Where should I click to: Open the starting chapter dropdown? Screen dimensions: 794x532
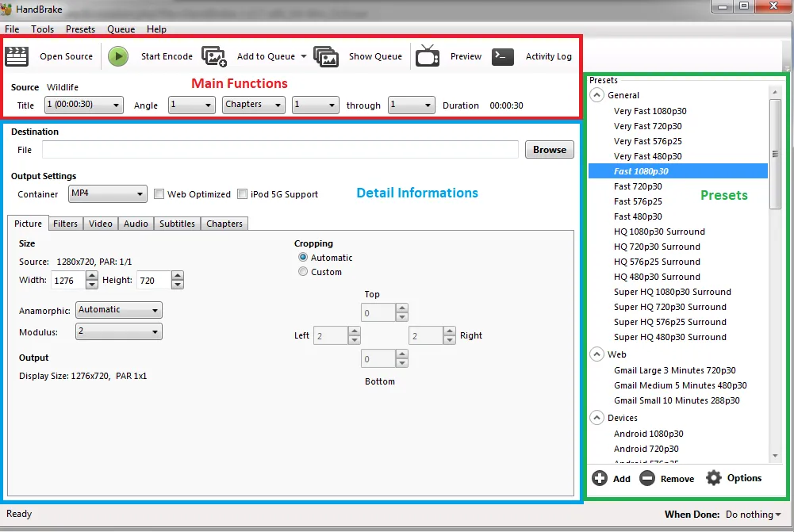pyautogui.click(x=315, y=105)
